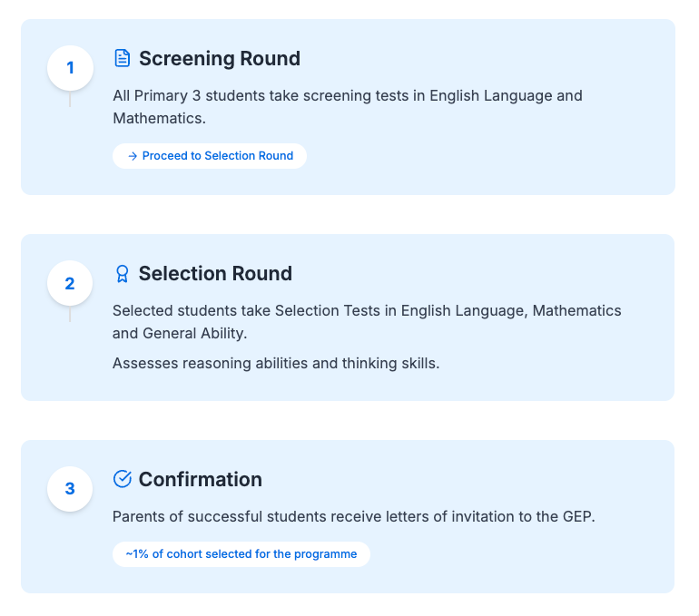This screenshot has width=699, height=616.
Task: Click connector line below step 2 circle
Action: (x=70, y=314)
